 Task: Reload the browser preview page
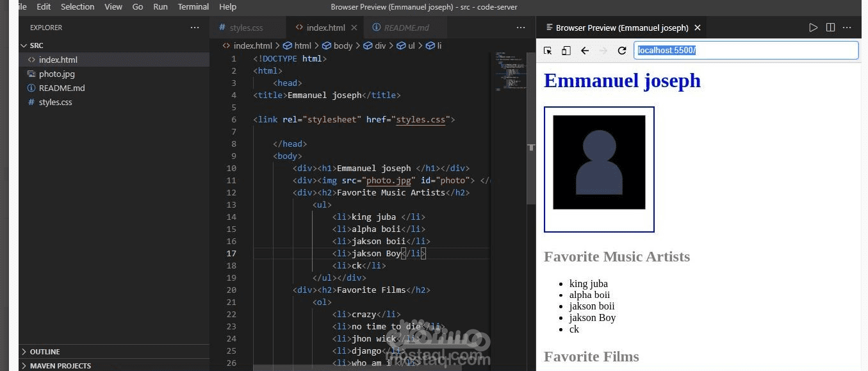[x=621, y=51]
